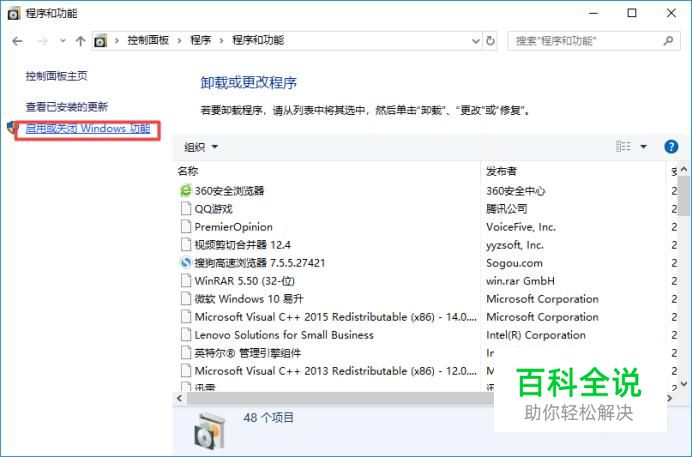Select PremierOpinion program entry

233,227
